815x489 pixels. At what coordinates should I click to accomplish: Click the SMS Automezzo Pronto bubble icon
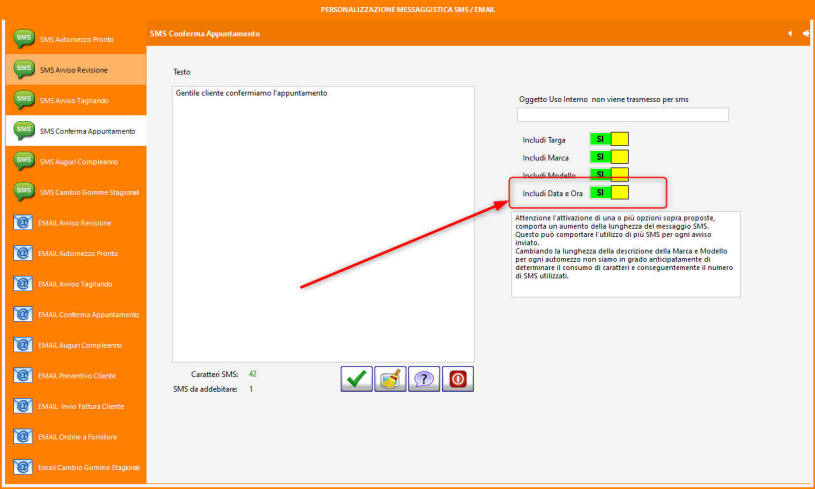coord(24,39)
